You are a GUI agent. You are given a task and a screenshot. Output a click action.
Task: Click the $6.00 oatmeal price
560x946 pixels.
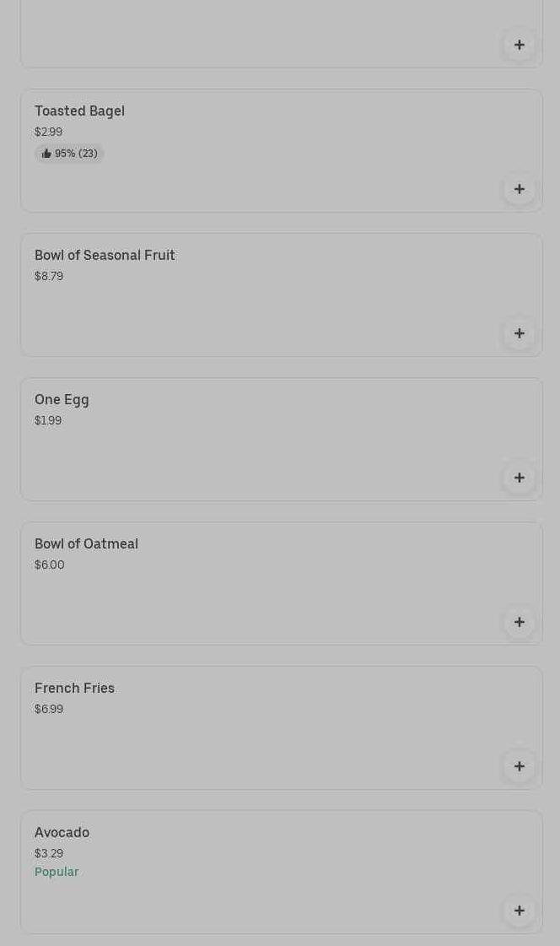tap(49, 565)
